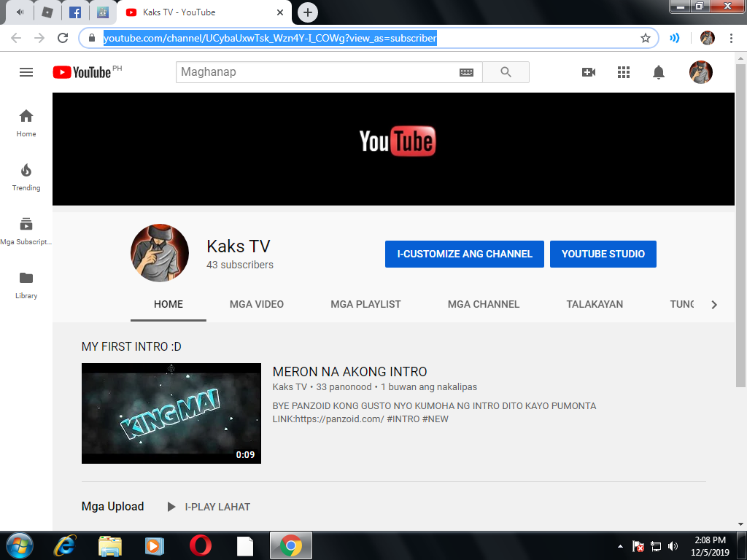Viewport: 747px width, 560px height.
Task: Click the browser forward arrow
Action: (39, 38)
